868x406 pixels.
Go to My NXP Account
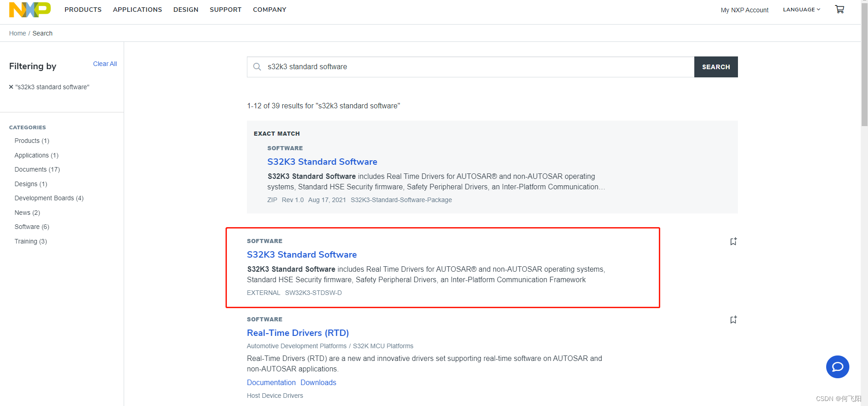click(744, 10)
